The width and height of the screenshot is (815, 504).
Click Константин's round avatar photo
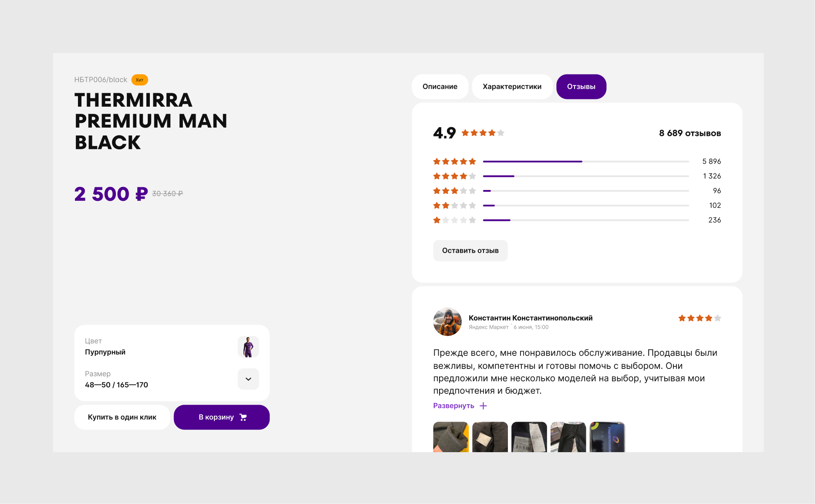click(x=447, y=322)
